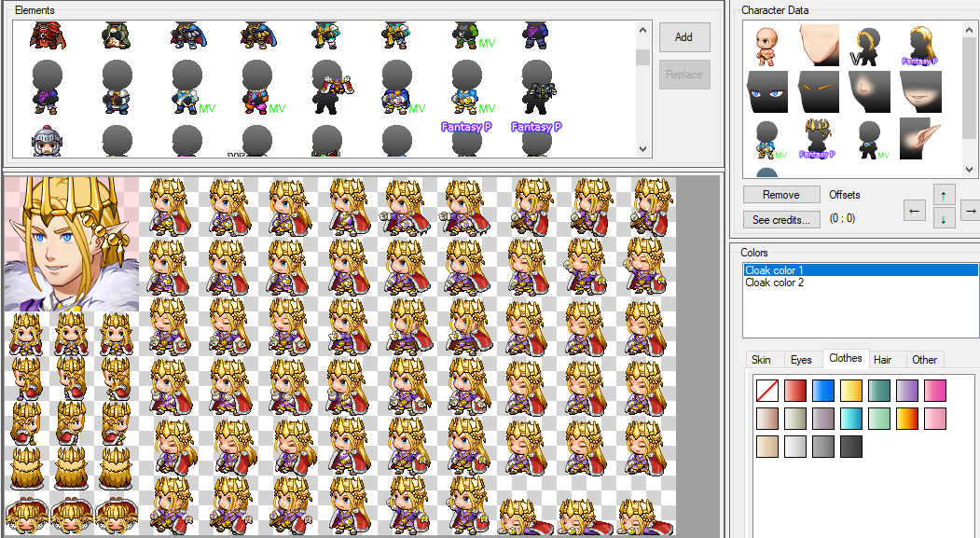The image size is (980, 538).
Task: Remove the selected character data element
Action: pos(781,195)
